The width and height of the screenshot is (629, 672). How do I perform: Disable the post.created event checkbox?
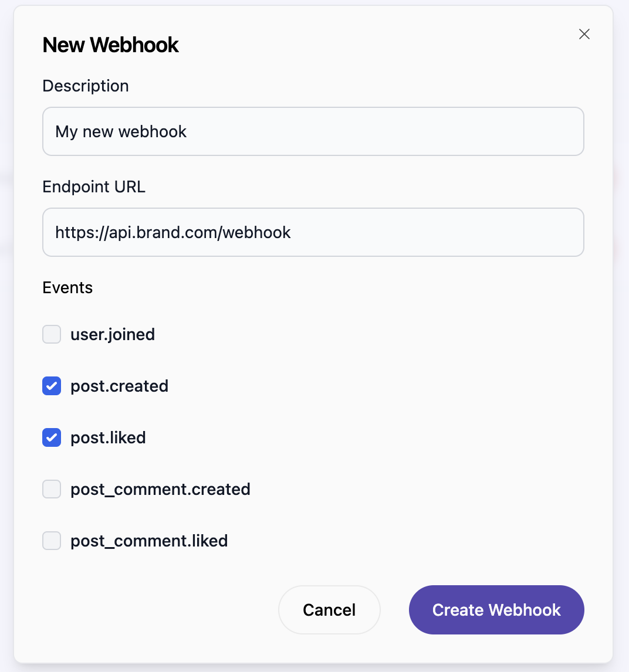(x=51, y=386)
